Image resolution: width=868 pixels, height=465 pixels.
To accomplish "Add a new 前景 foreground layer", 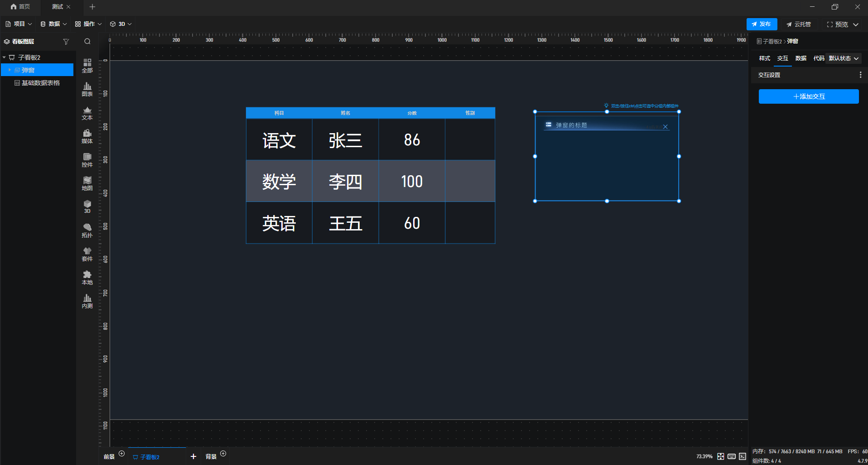I will (122, 454).
